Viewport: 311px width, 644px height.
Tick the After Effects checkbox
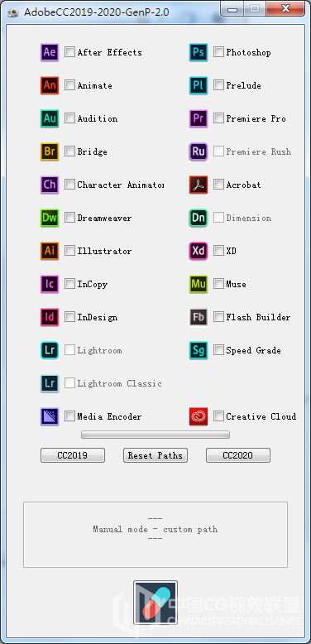click(70, 52)
